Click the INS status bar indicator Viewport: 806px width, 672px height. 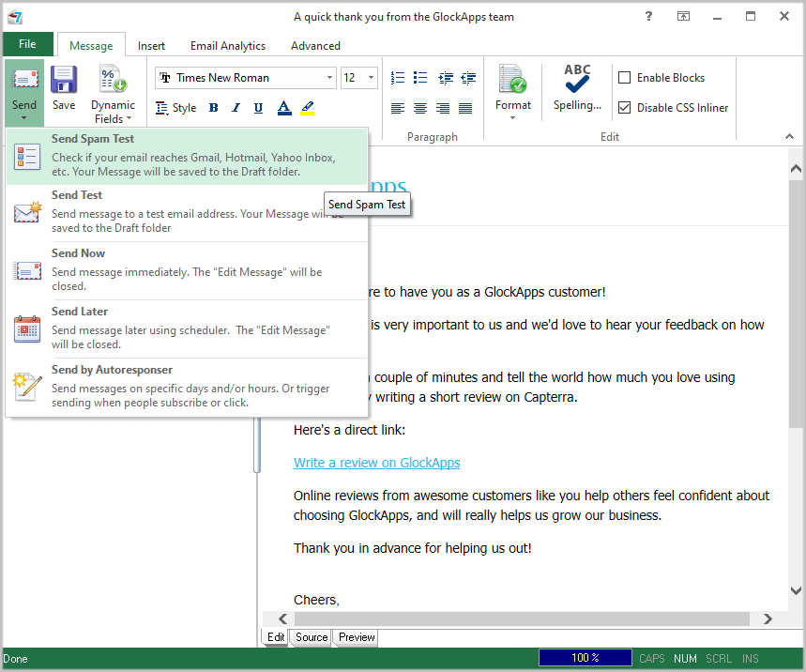pyautogui.click(x=750, y=659)
